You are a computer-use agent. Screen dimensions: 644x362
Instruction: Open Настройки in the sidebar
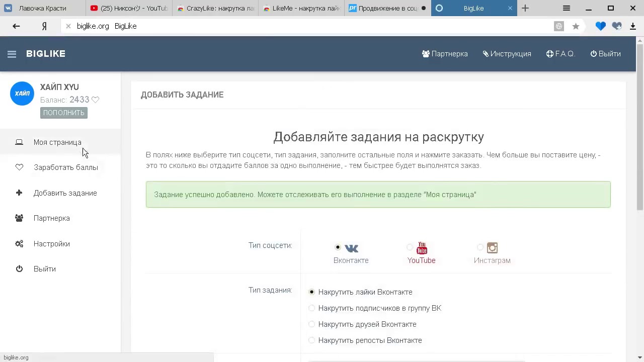51,244
